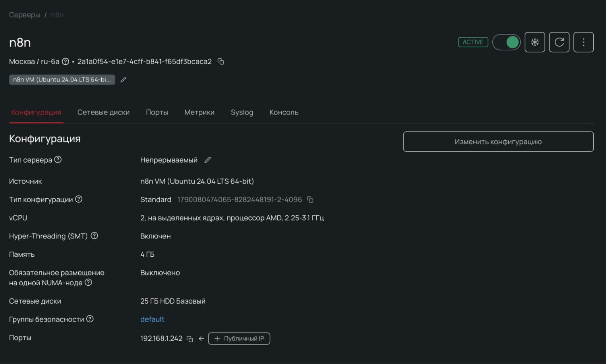The image size is (606, 364).
Task: Open help icon beside Тип сервера
Action: (x=58, y=159)
